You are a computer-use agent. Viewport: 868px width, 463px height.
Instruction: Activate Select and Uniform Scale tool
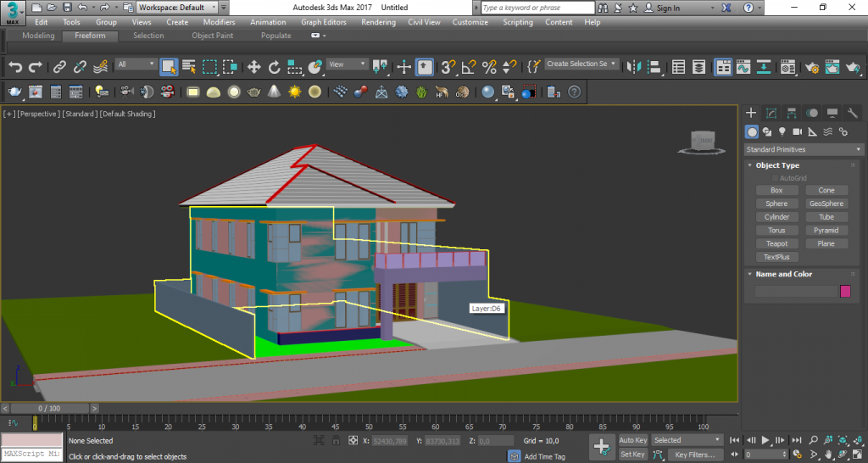(x=294, y=67)
